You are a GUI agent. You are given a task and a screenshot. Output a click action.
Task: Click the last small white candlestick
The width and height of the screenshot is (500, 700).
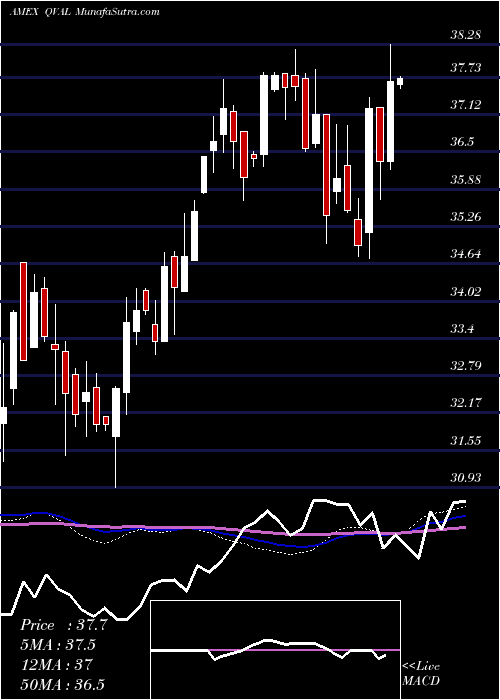400,81
